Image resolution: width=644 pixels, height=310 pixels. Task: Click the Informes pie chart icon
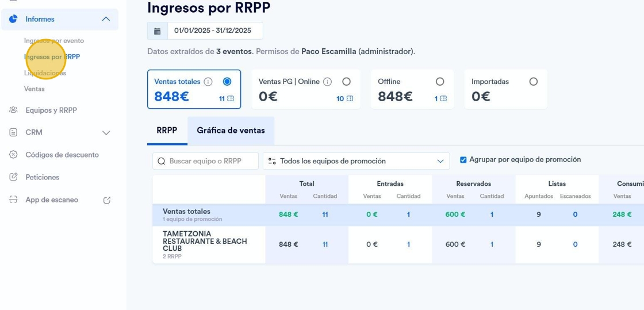click(x=13, y=19)
